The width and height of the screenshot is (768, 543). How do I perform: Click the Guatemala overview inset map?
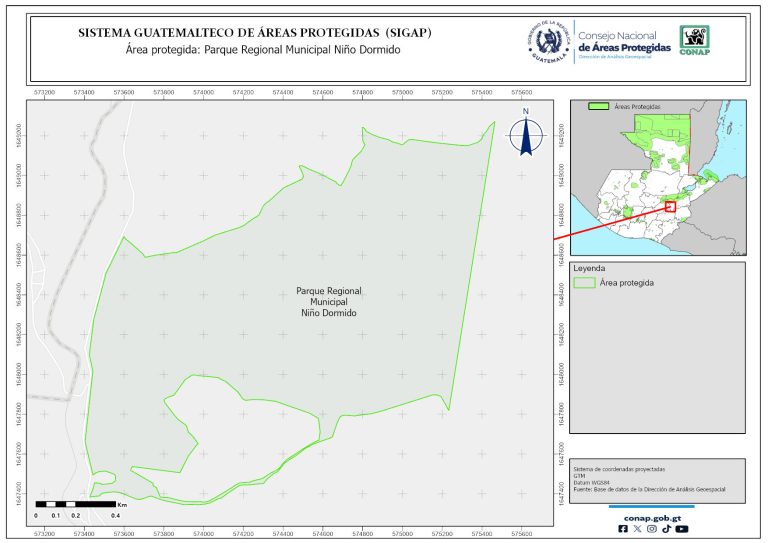coord(657,177)
